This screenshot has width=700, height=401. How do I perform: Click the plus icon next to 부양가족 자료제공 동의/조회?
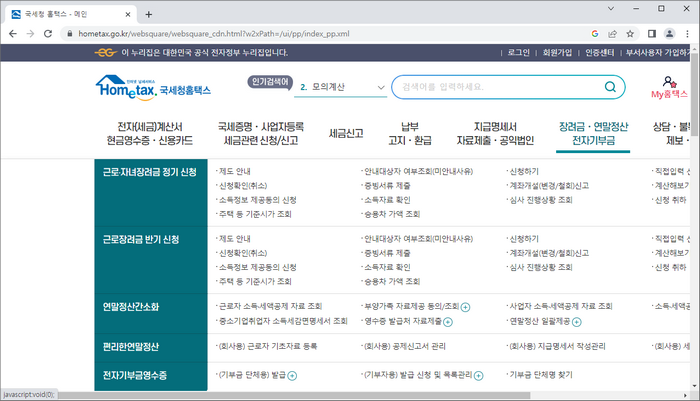(x=465, y=307)
